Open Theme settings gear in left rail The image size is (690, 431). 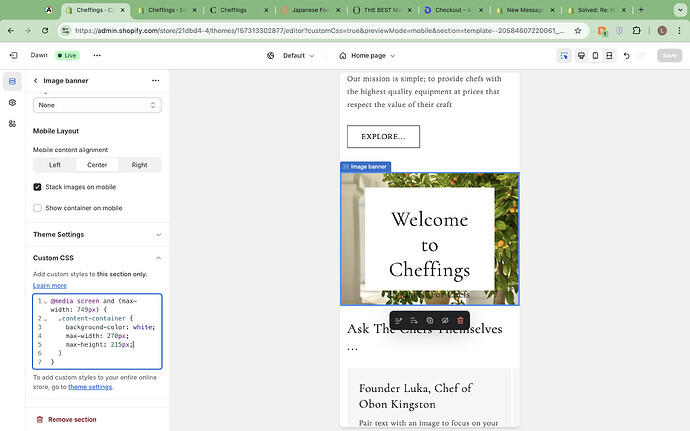pos(12,103)
